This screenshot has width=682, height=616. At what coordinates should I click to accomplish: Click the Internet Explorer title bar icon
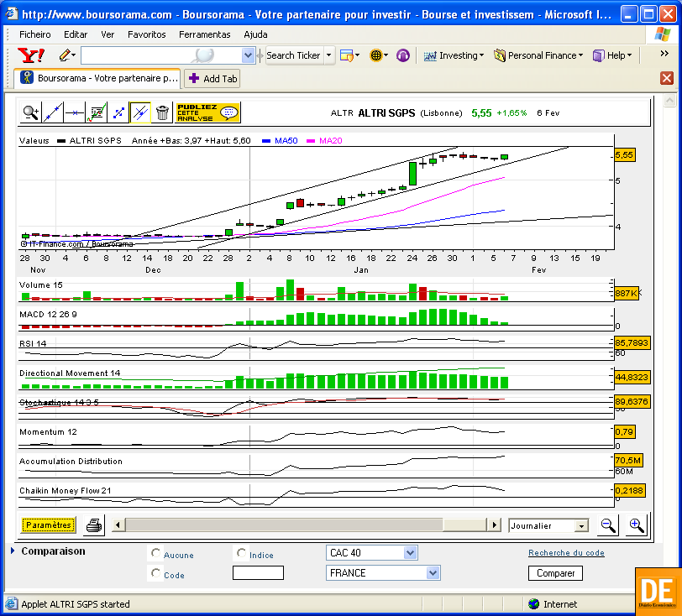11,14
